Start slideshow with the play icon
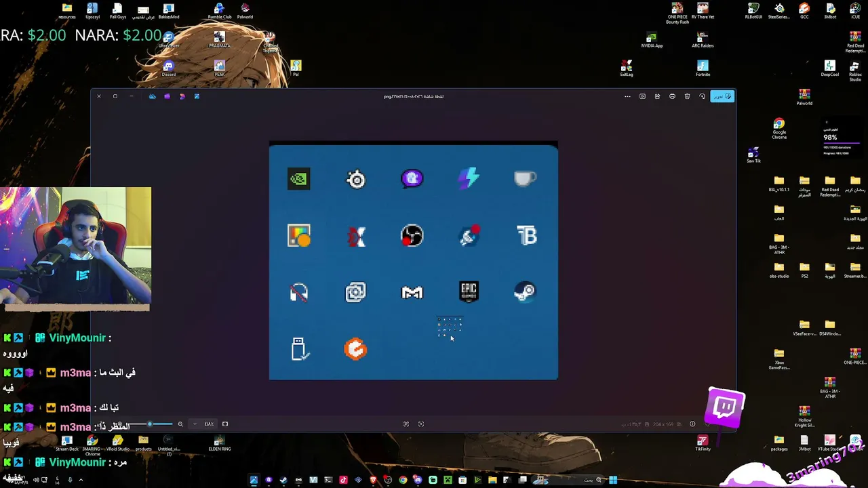 [642, 96]
